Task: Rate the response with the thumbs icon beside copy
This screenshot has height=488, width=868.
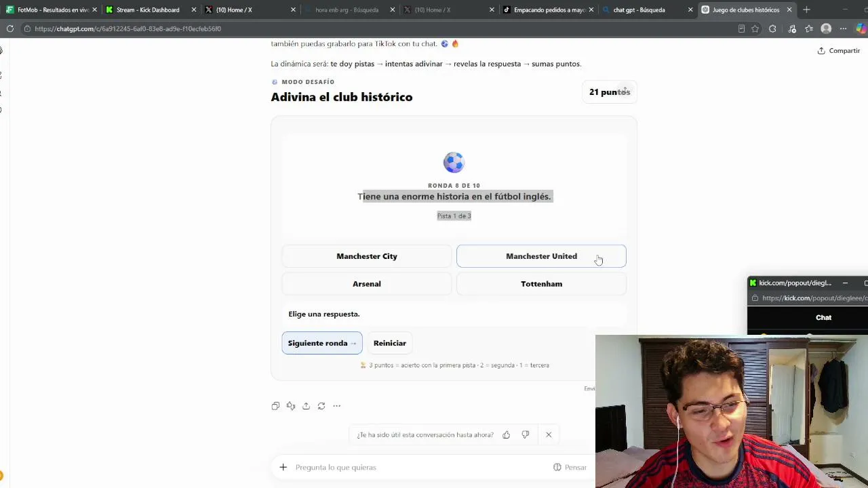Action: [x=291, y=406]
